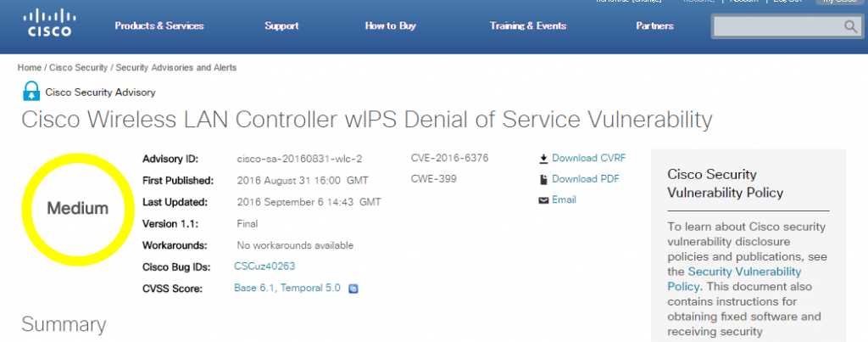Image resolution: width=868 pixels, height=342 pixels.
Task: Click the Summary heading
Action: [x=64, y=325]
